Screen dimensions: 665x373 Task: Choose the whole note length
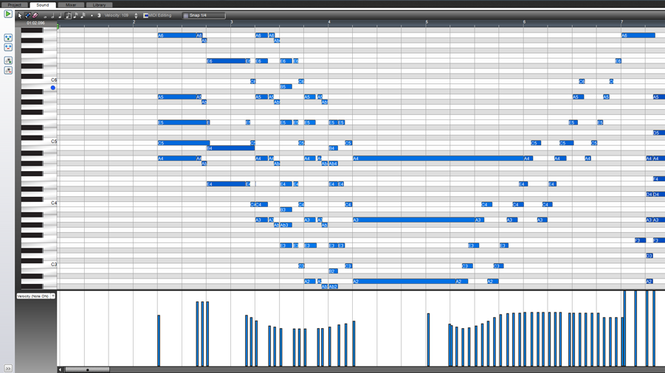coord(45,16)
